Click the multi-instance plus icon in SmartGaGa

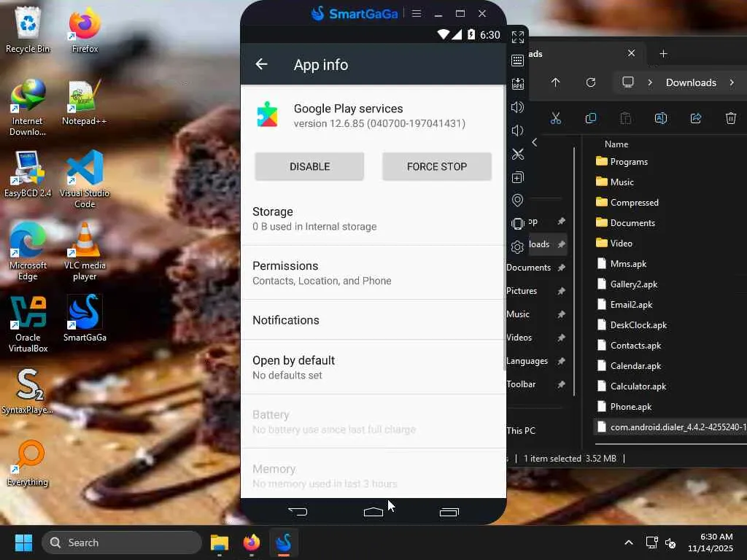tap(518, 177)
